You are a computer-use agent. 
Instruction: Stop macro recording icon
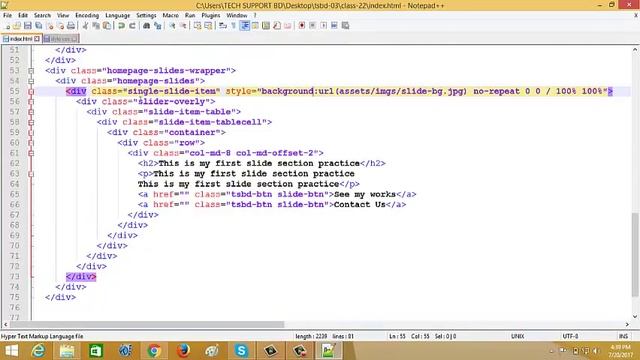(312, 26)
